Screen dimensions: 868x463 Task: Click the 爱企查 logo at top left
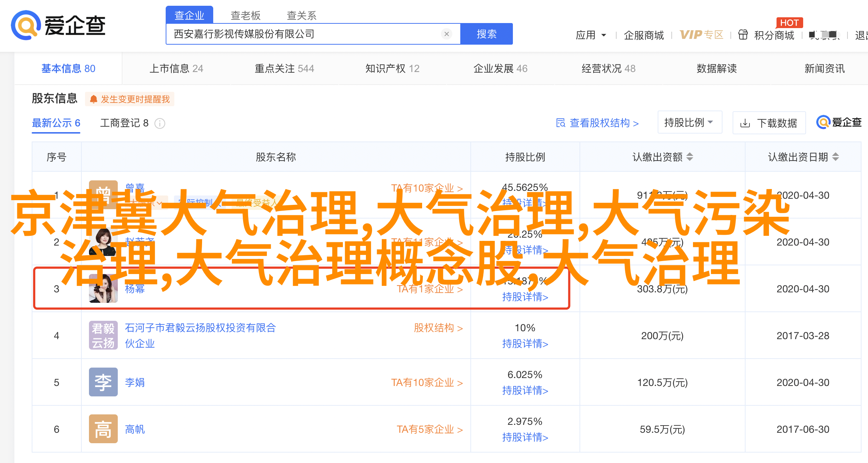58,25
